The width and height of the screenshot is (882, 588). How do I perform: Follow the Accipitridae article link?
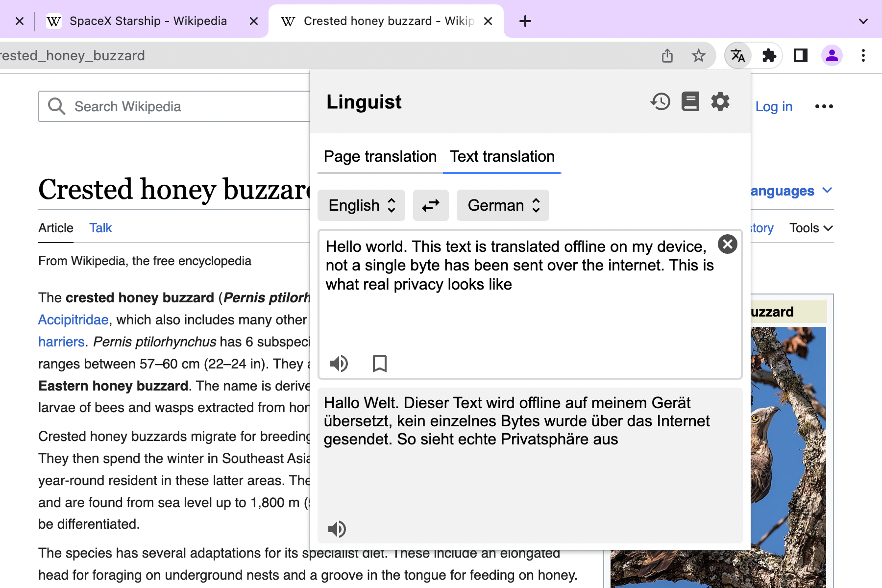[73, 319]
